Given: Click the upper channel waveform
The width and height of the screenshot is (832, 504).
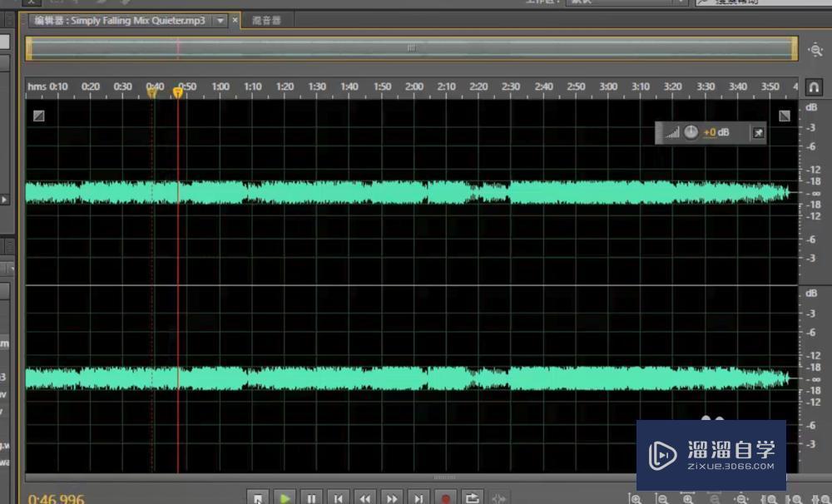Looking at the screenshot, I should pos(409,193).
